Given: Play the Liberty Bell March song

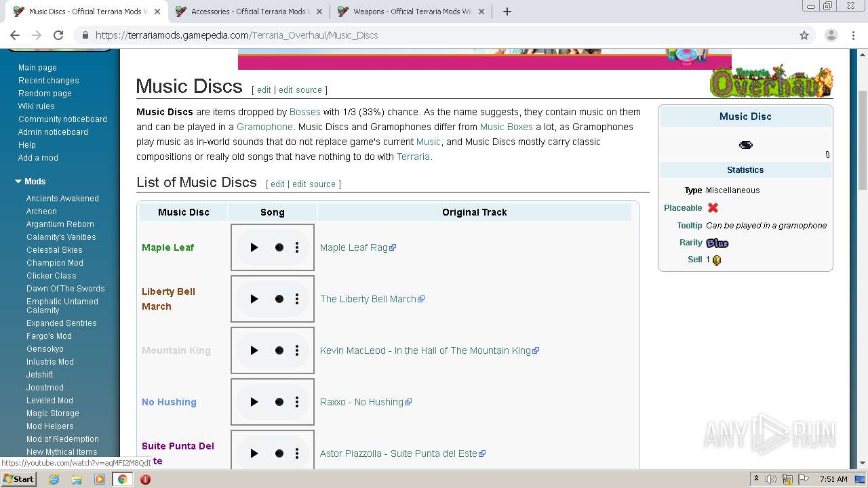Looking at the screenshot, I should pos(254,299).
